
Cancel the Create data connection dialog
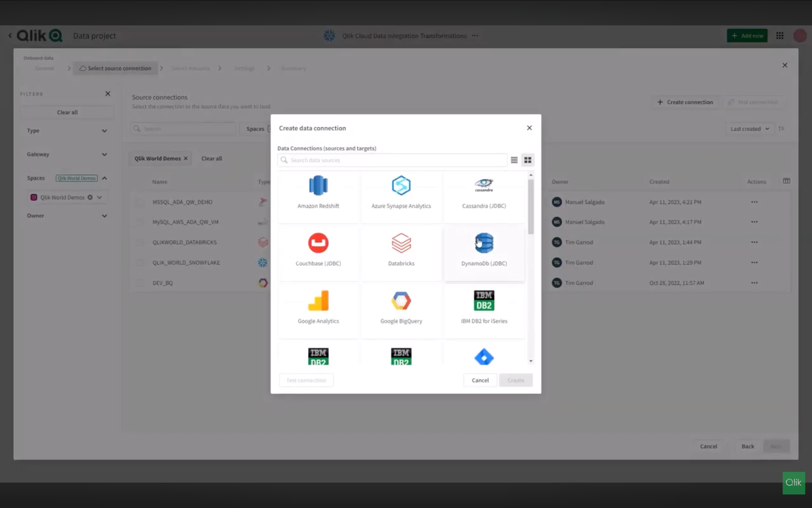point(480,380)
